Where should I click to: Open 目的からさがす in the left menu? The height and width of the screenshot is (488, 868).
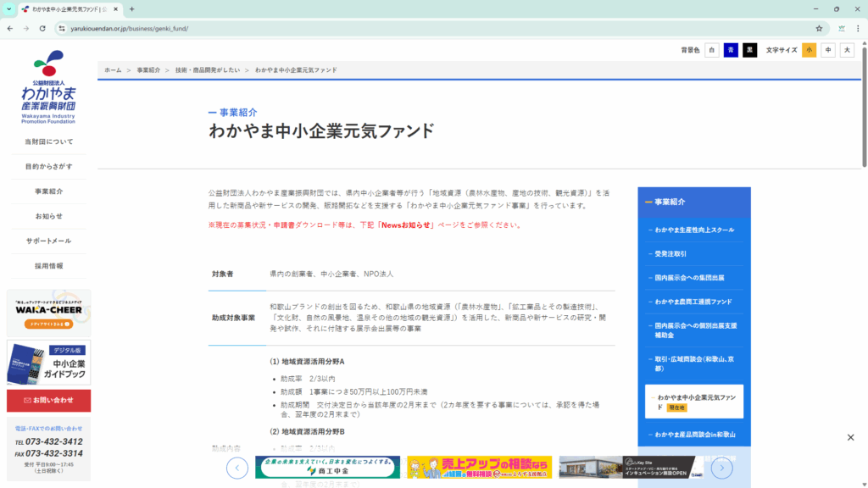[48, 166]
